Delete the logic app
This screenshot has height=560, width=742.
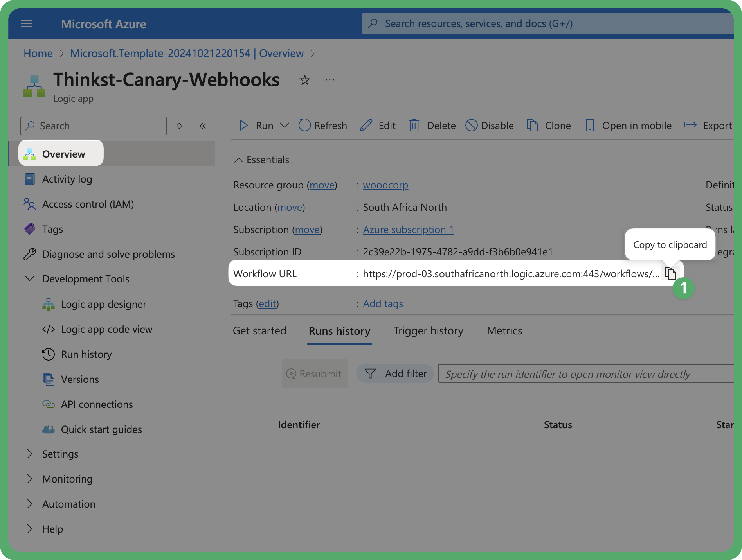click(432, 126)
